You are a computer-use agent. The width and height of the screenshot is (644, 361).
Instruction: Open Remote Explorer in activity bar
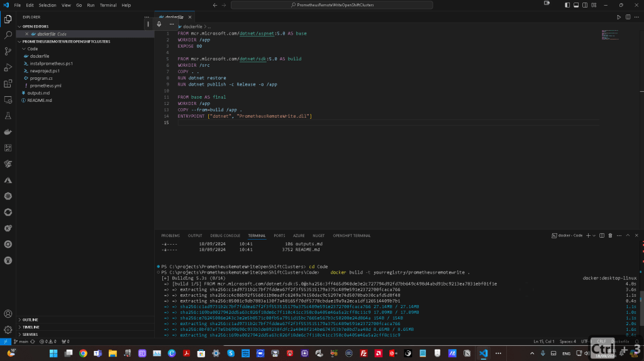pos(8,99)
